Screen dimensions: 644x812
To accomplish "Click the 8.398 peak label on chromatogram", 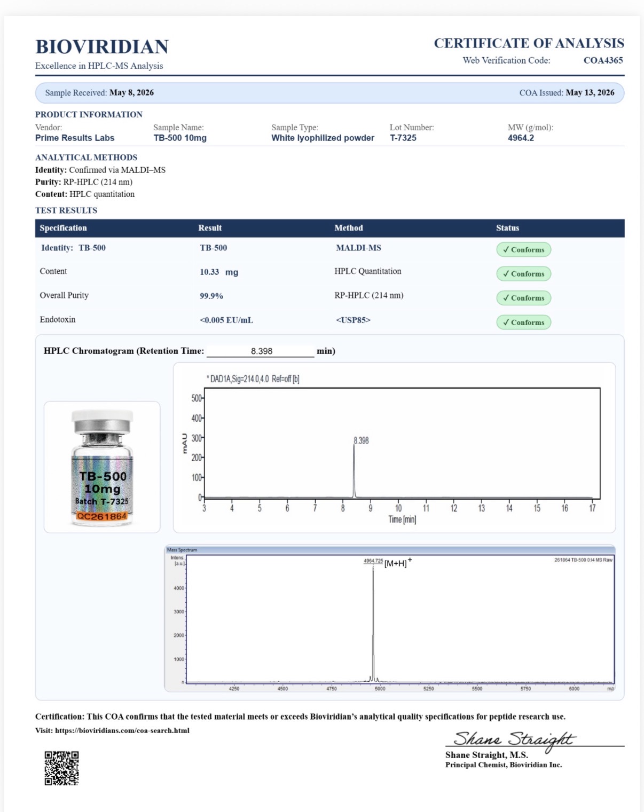I will coord(361,440).
